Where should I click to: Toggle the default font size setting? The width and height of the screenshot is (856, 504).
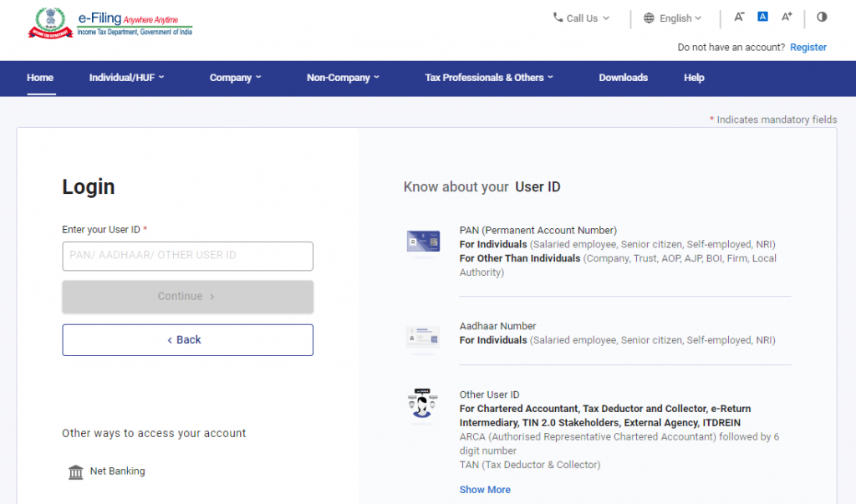(x=762, y=16)
